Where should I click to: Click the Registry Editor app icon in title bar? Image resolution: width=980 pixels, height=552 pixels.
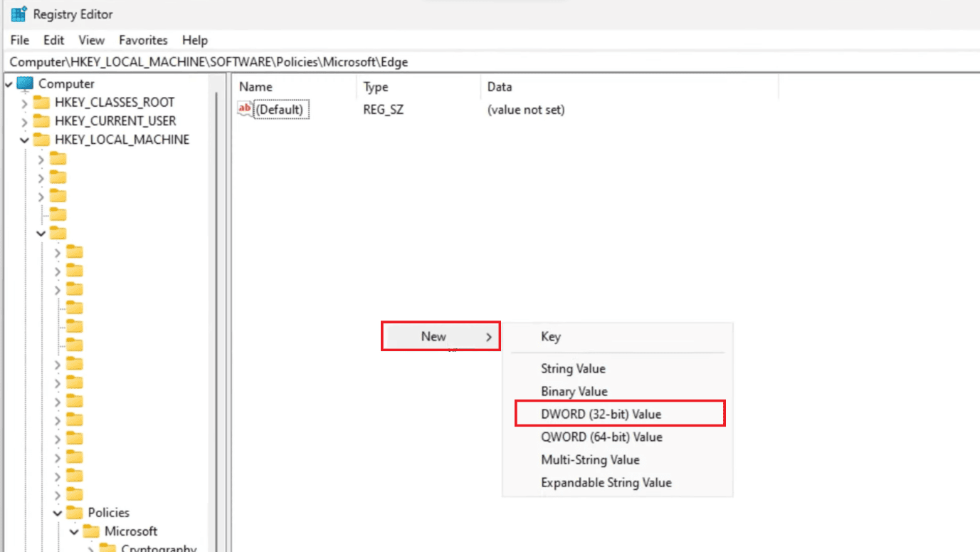19,14
